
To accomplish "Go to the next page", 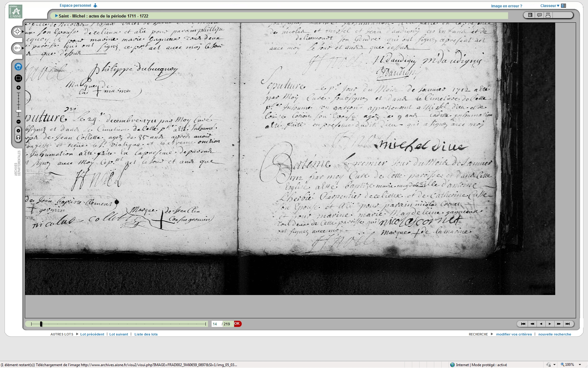I will (x=550, y=324).
